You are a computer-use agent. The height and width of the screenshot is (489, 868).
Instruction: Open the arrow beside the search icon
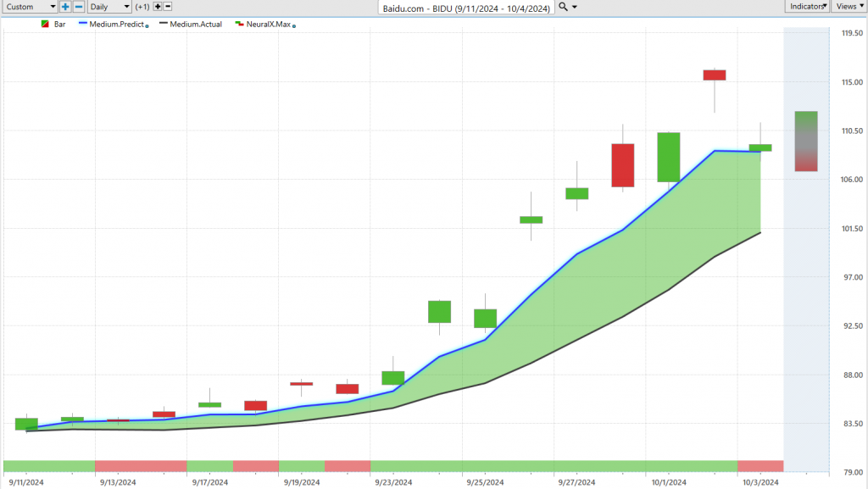coord(575,7)
